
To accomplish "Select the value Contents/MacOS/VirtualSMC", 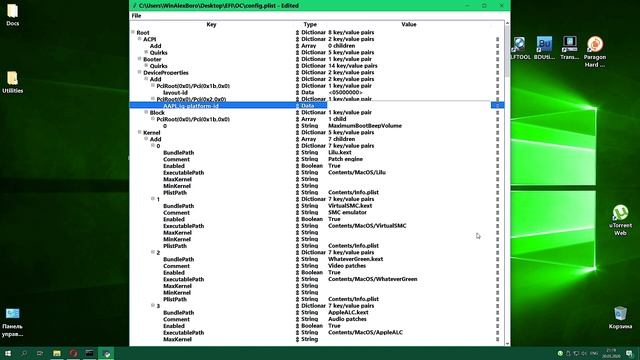I will point(367,226).
